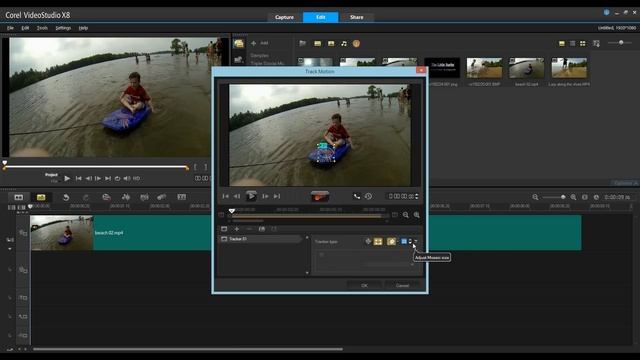Open Sound Mixer in timeline toolbar

click(x=126, y=197)
